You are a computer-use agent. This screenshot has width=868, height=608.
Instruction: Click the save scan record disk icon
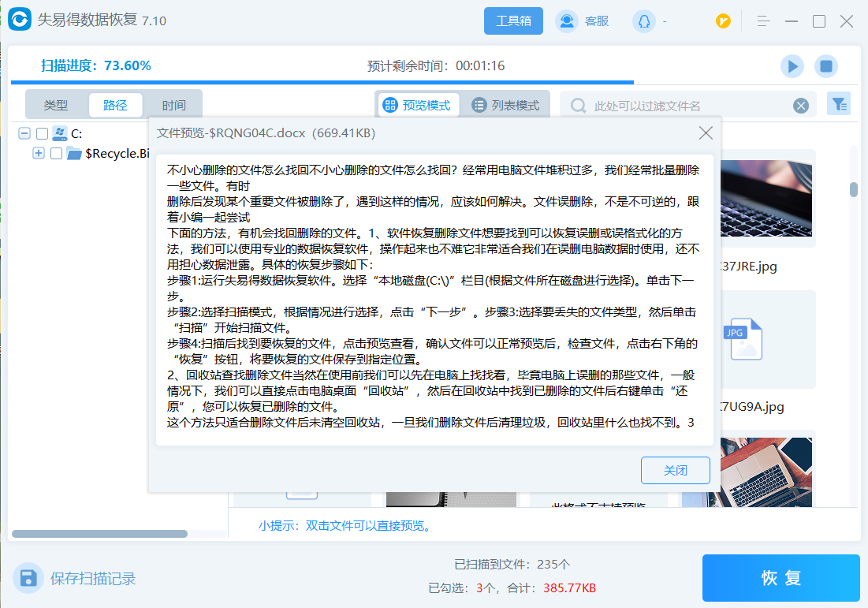tap(30, 578)
